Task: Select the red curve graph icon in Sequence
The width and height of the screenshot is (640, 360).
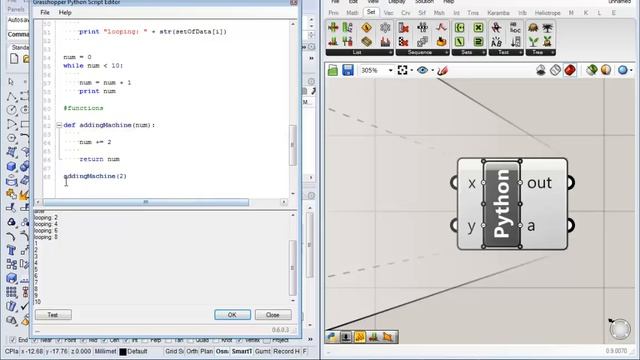Action: click(x=441, y=28)
